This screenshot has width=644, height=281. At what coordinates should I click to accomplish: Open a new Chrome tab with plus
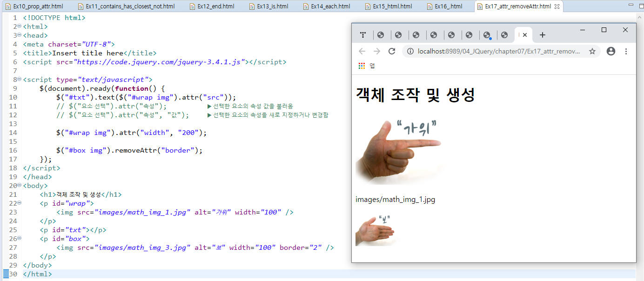(542, 35)
